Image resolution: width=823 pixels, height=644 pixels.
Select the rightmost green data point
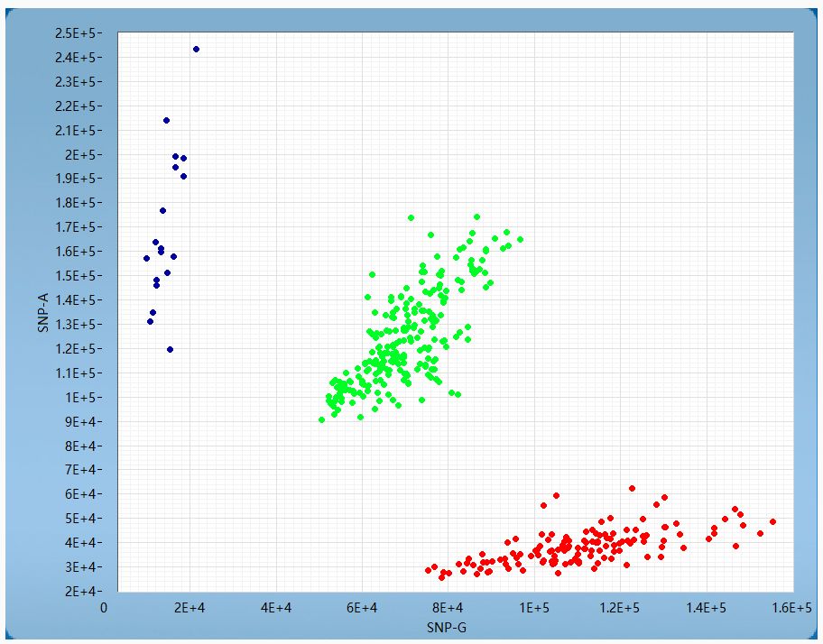click(x=520, y=239)
